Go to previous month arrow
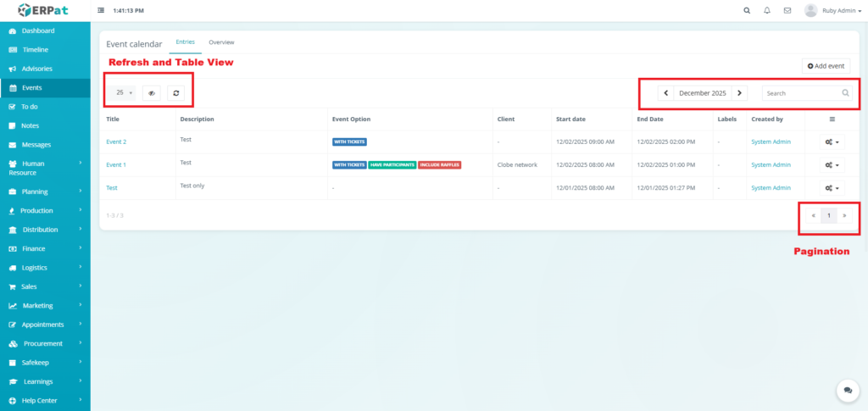This screenshot has height=411, width=868. click(666, 93)
